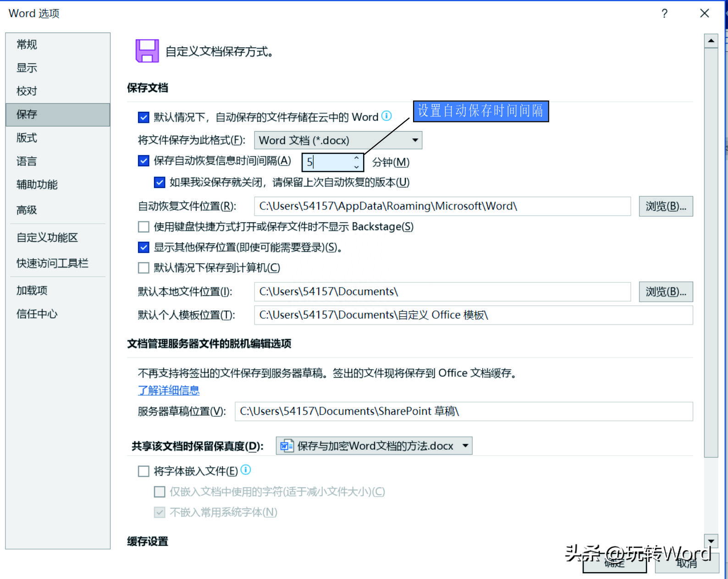Toggle 如果我没保存就关闭 keep last version checkbox

[160, 182]
